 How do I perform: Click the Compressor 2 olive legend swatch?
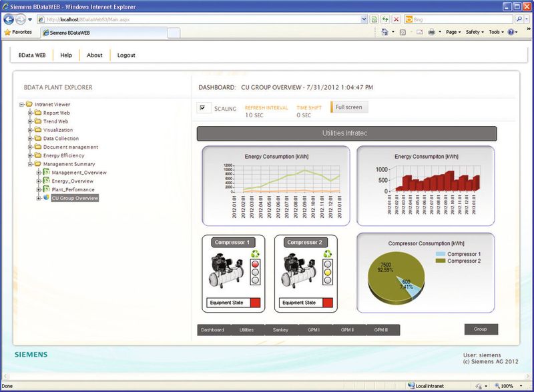click(441, 261)
